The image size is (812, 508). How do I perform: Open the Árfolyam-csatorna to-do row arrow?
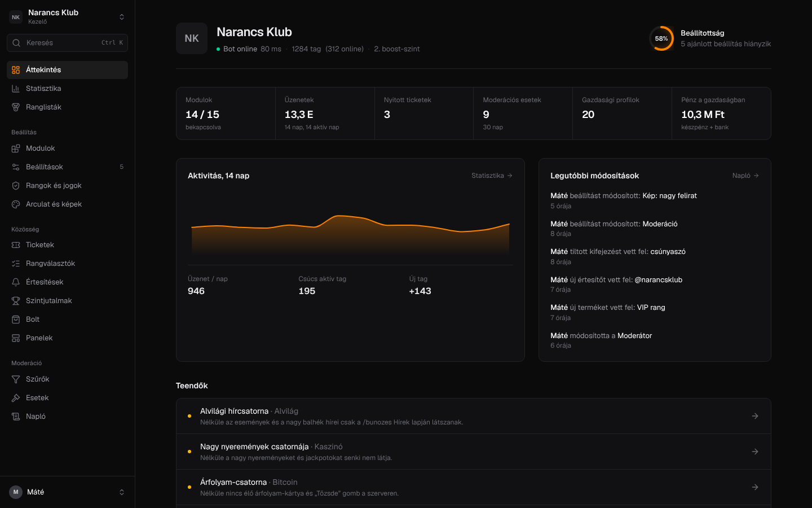point(755,487)
